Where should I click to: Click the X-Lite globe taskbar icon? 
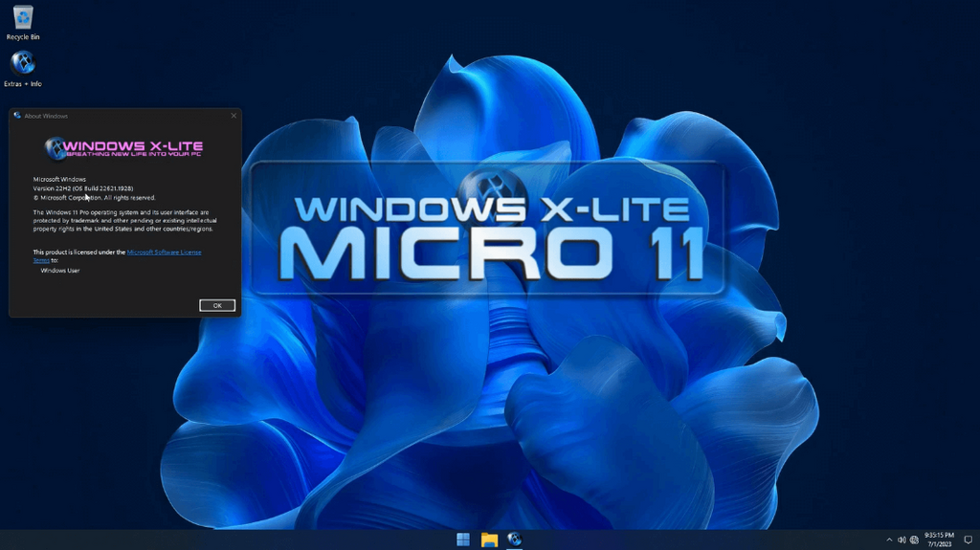coord(514,539)
